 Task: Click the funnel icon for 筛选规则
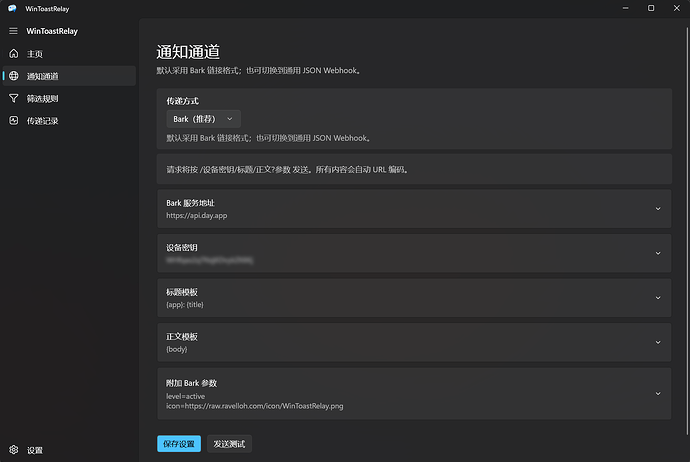[14, 98]
